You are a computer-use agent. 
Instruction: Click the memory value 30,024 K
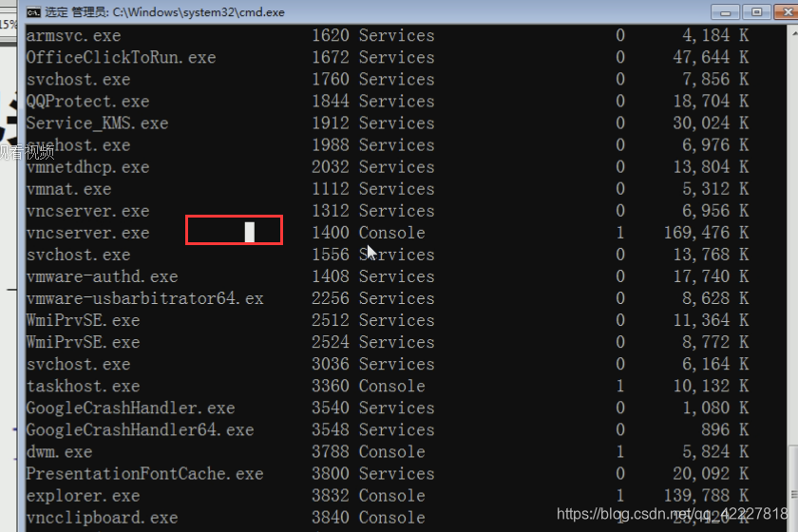click(711, 123)
